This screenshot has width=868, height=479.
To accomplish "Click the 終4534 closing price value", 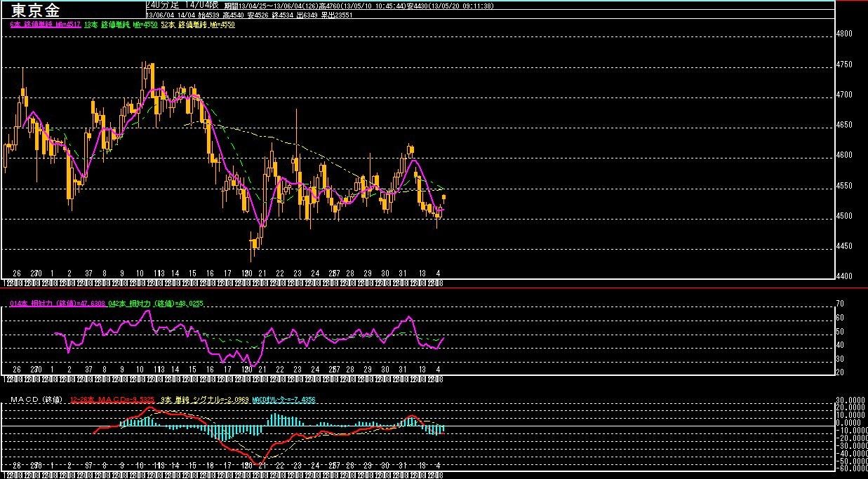I will [x=283, y=14].
